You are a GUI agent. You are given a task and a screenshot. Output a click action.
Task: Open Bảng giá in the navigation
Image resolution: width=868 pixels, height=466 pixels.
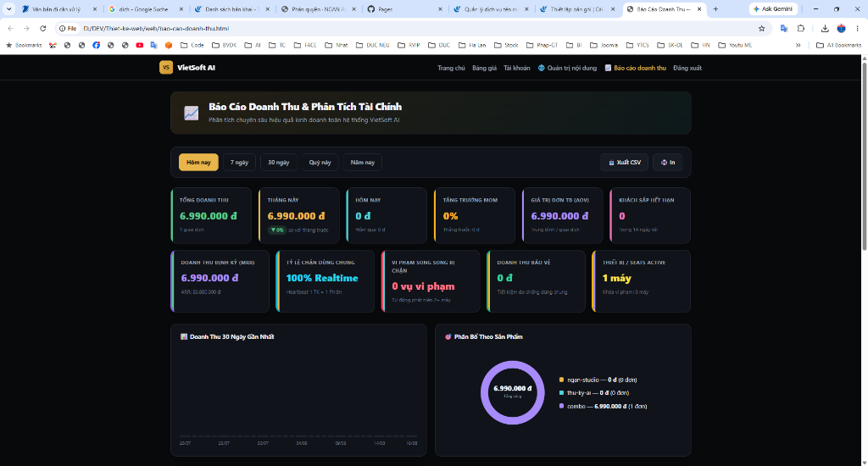[484, 68]
